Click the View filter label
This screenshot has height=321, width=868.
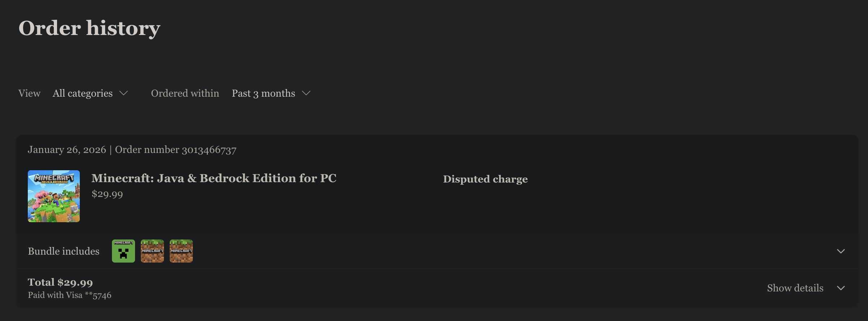(x=29, y=93)
